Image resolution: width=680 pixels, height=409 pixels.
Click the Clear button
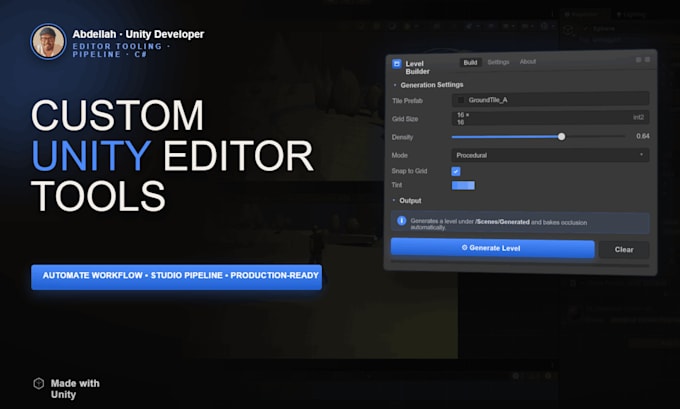[x=624, y=249]
